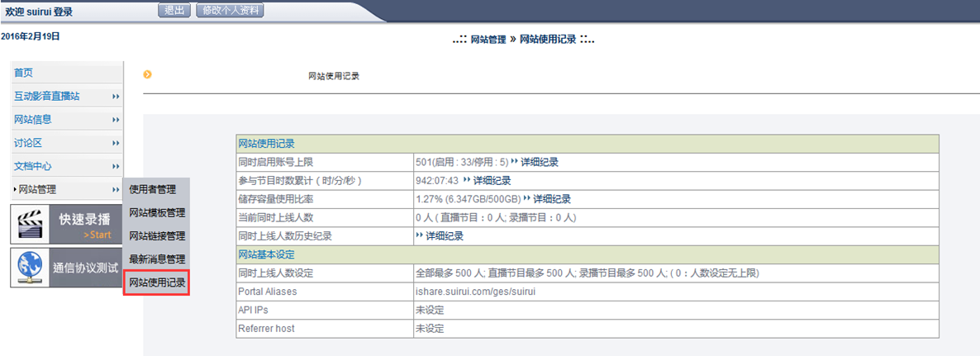Open 使用者管理 submenu entry

tap(153, 189)
